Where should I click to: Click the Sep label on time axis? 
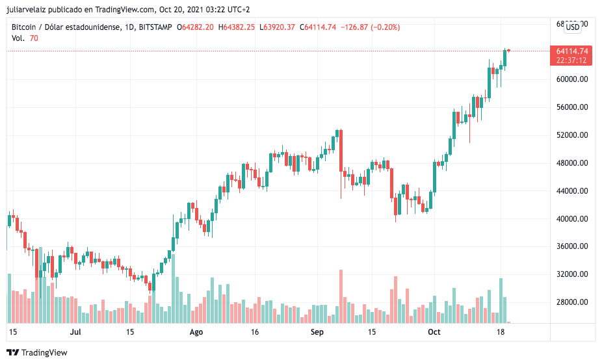click(317, 332)
